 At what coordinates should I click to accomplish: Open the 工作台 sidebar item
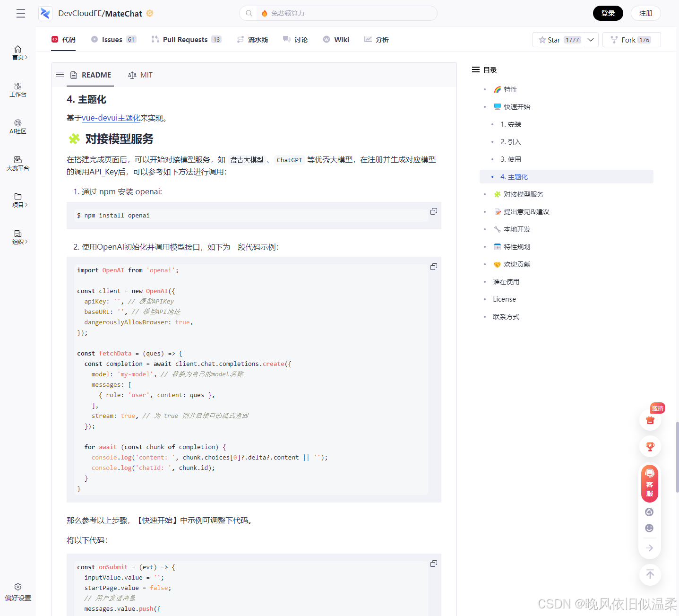pos(18,90)
